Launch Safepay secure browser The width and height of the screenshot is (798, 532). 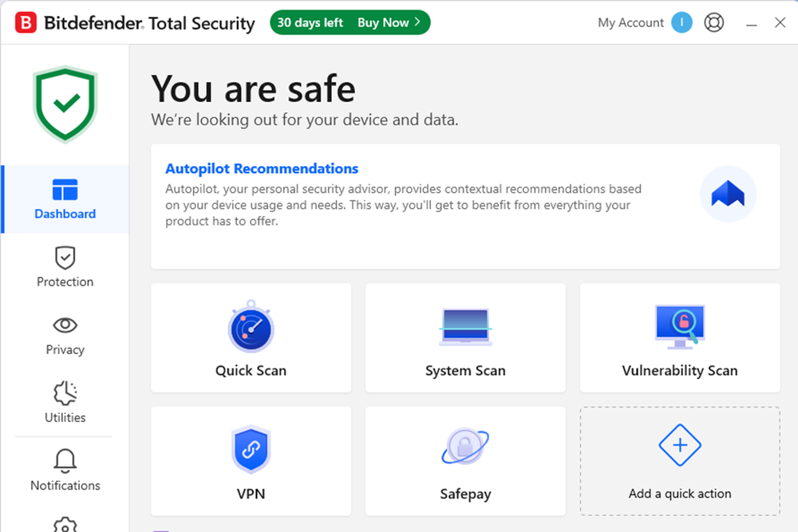pos(465,461)
